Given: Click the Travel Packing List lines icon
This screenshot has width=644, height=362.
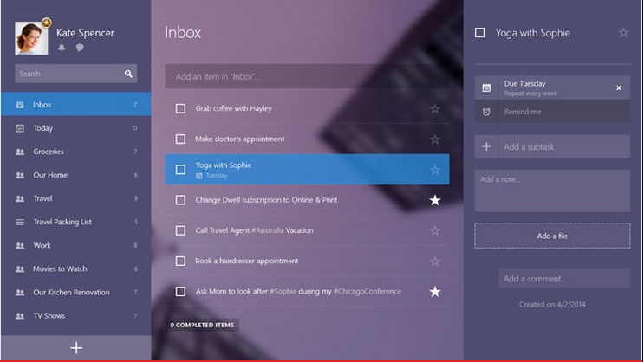Looking at the screenshot, I should [x=20, y=222].
